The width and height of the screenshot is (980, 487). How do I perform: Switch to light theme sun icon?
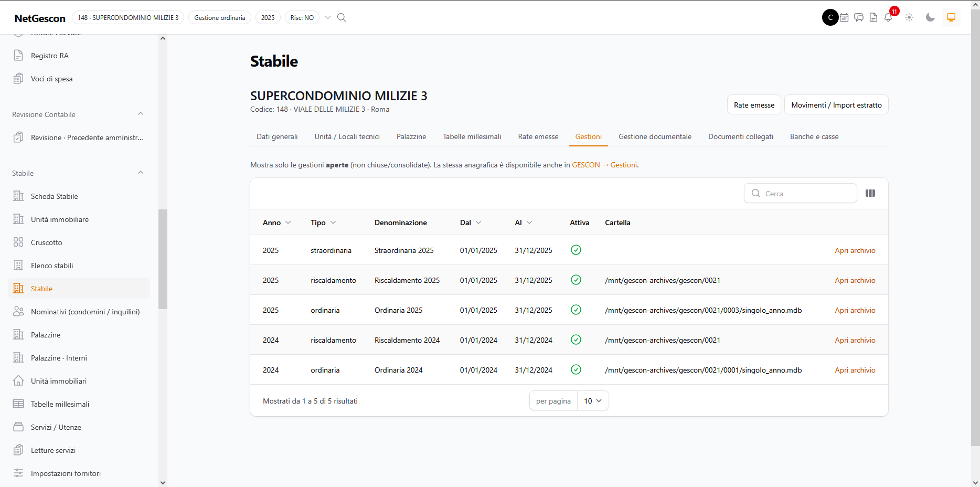[909, 17]
